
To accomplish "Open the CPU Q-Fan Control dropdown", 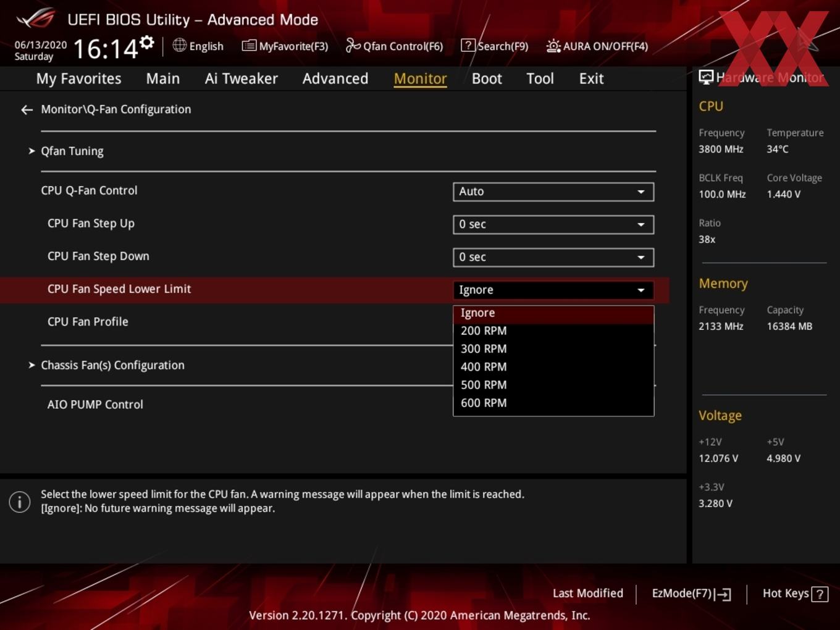I will point(553,191).
